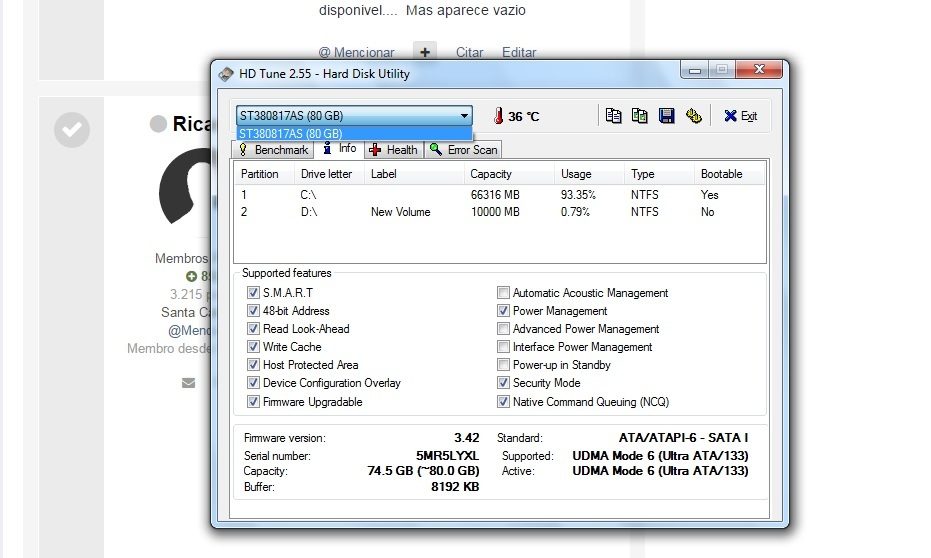Click the New Volume label cell
This screenshot has width=931, height=558.
click(x=401, y=212)
